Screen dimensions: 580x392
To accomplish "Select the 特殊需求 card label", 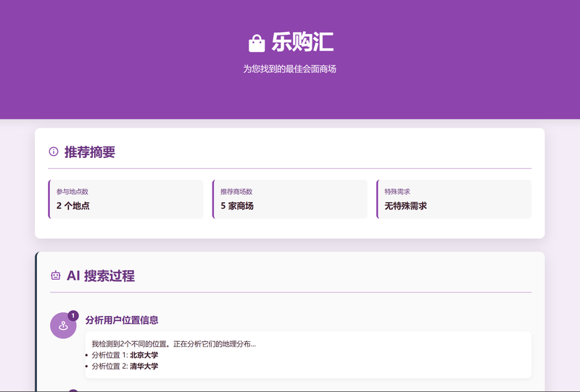I will coord(397,191).
